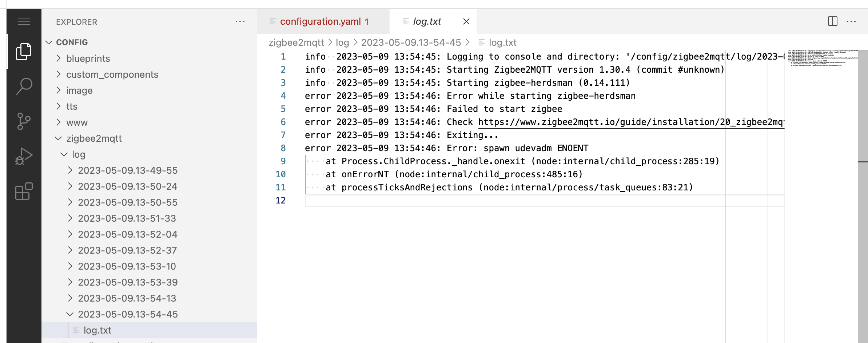The width and height of the screenshot is (868, 343).
Task: Collapse the CONFIG section
Action: click(x=49, y=42)
